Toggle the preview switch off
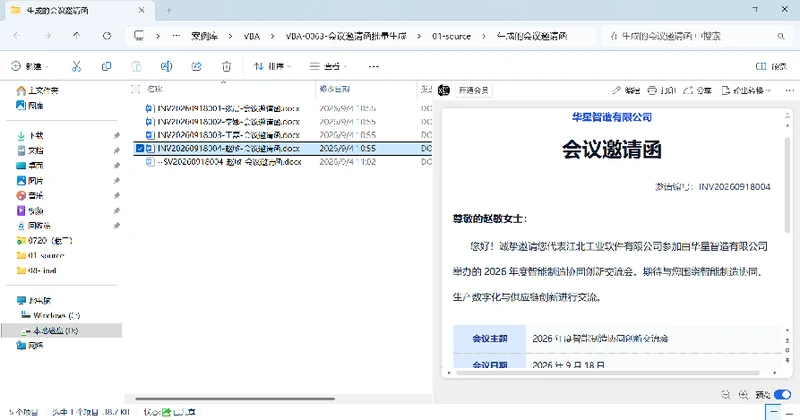Screen dimensions: 800x420 click(782, 394)
